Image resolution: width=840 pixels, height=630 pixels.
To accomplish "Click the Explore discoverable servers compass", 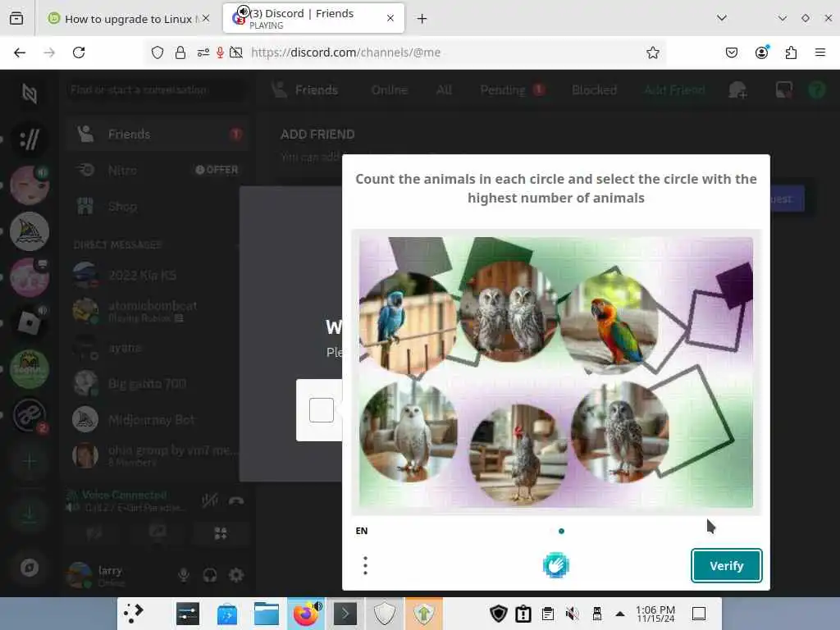I will (30, 568).
